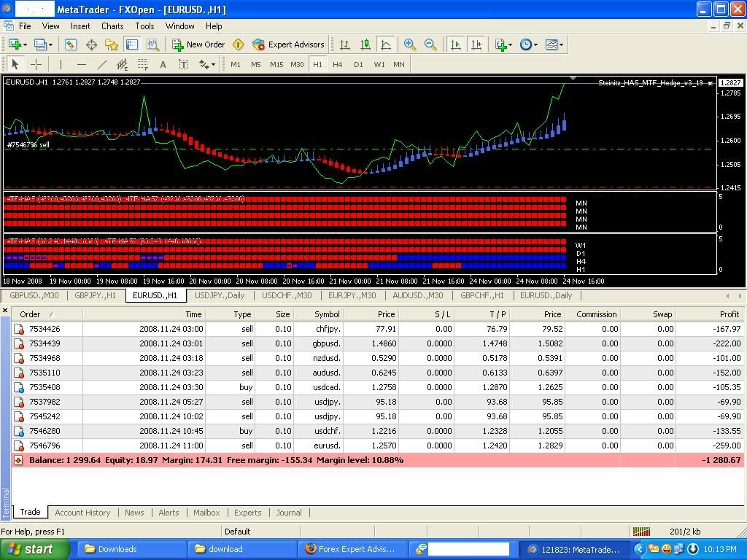Click the New Order button
The height and width of the screenshot is (560, 747).
[x=198, y=44]
